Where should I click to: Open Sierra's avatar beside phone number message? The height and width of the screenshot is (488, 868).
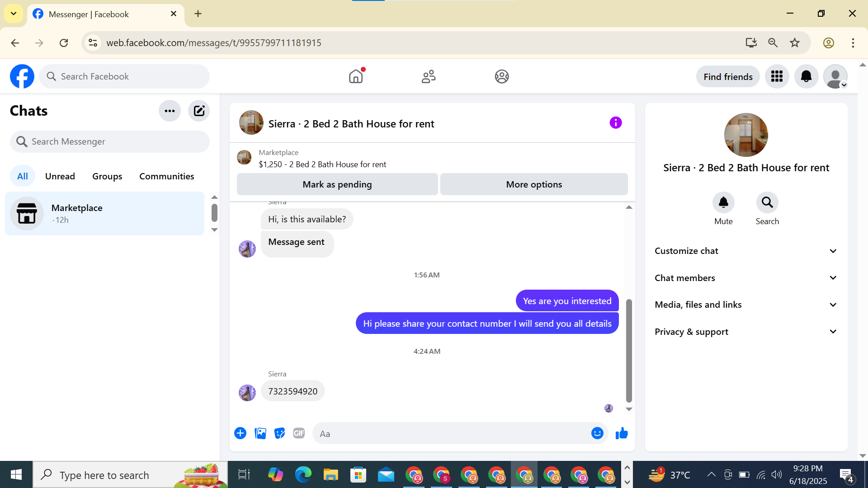tap(247, 393)
